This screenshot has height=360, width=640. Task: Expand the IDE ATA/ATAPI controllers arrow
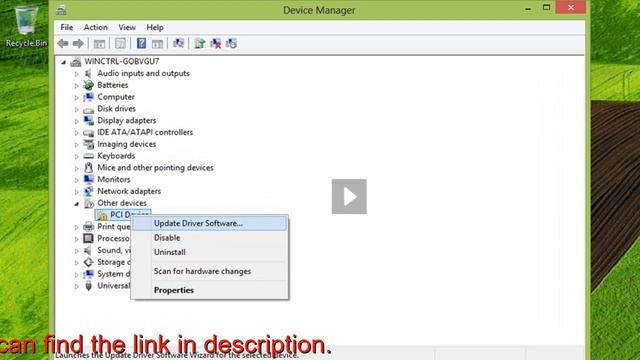76,133
